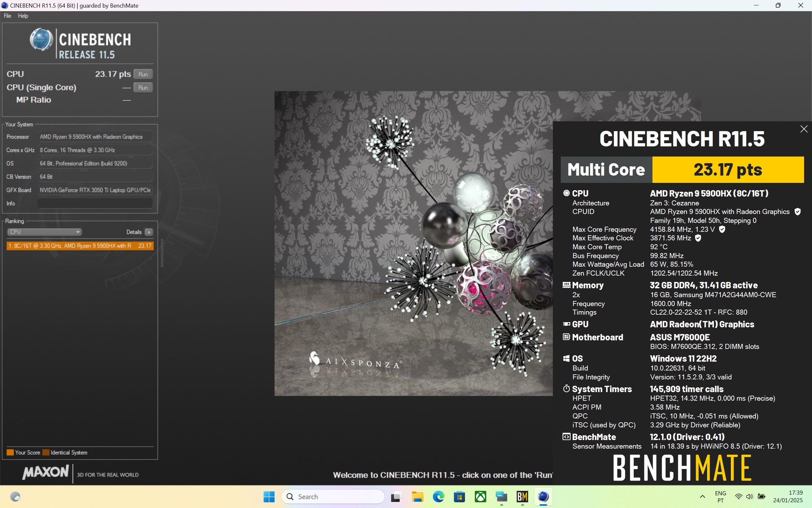
Task: Open File Explorer from taskbar
Action: [x=417, y=497]
